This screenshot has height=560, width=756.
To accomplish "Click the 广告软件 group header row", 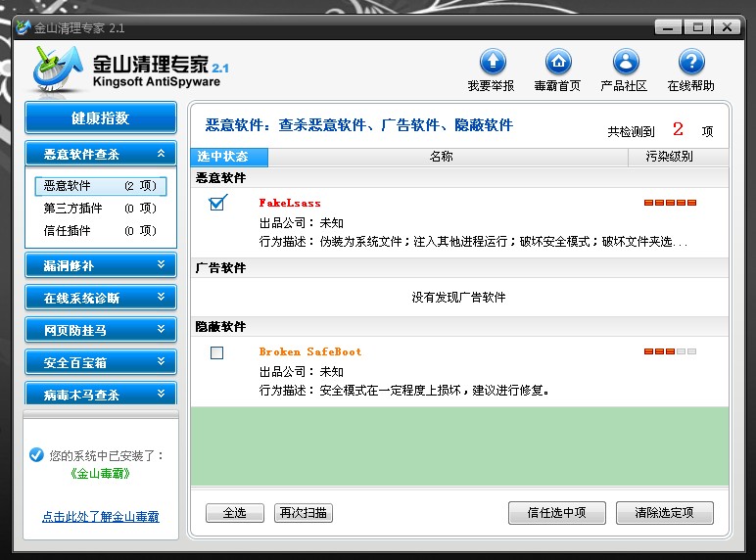I will pos(459,268).
